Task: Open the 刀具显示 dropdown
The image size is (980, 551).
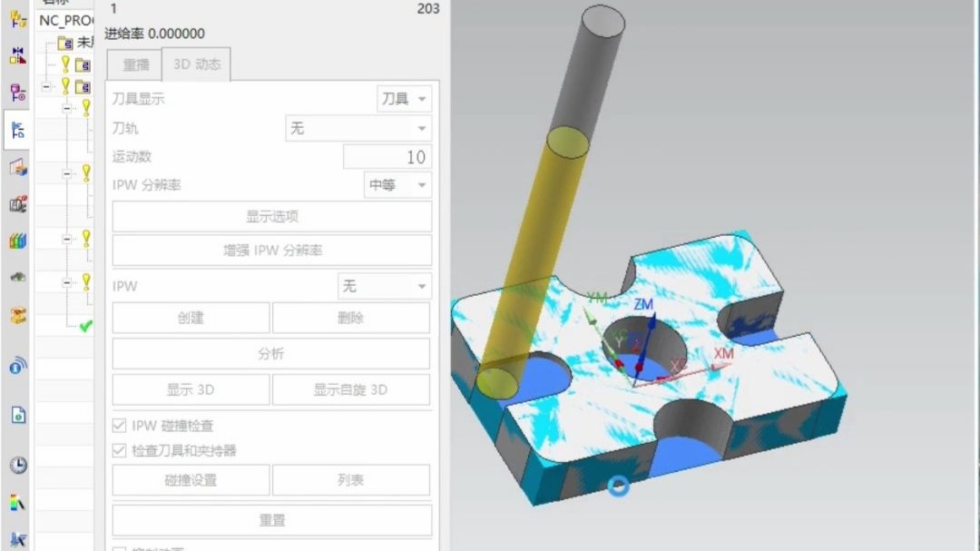Action: point(404,99)
